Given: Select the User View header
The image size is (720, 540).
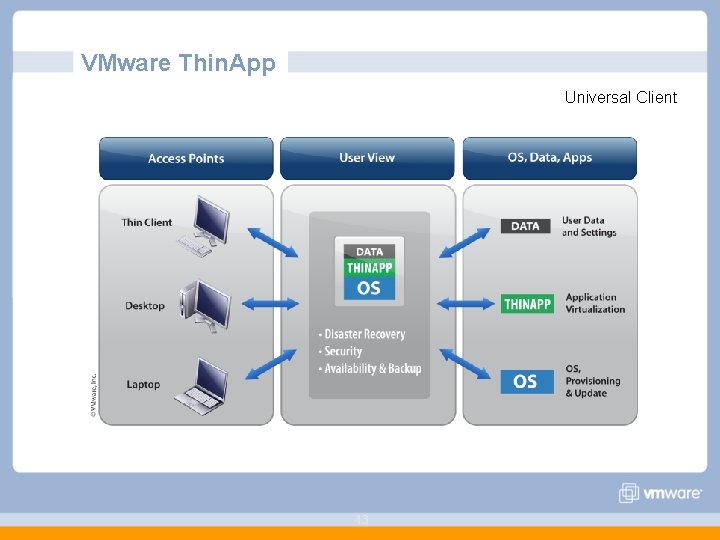Looking at the screenshot, I should (367, 158).
